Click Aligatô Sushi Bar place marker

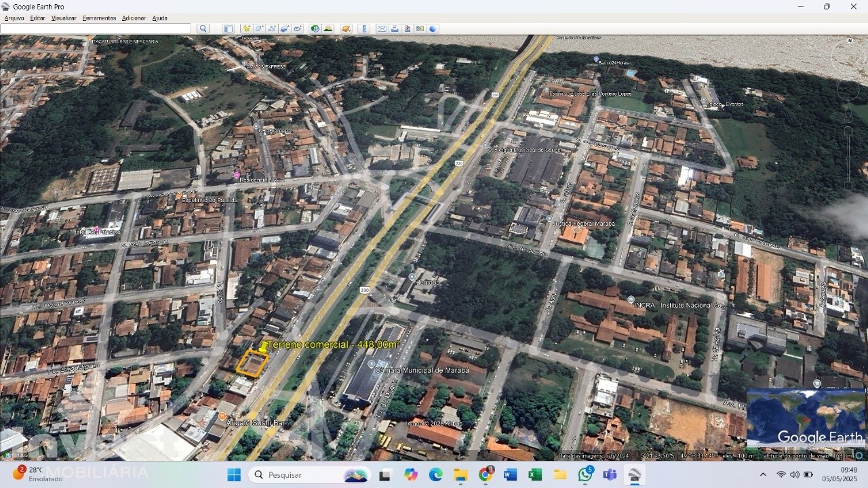(222, 415)
